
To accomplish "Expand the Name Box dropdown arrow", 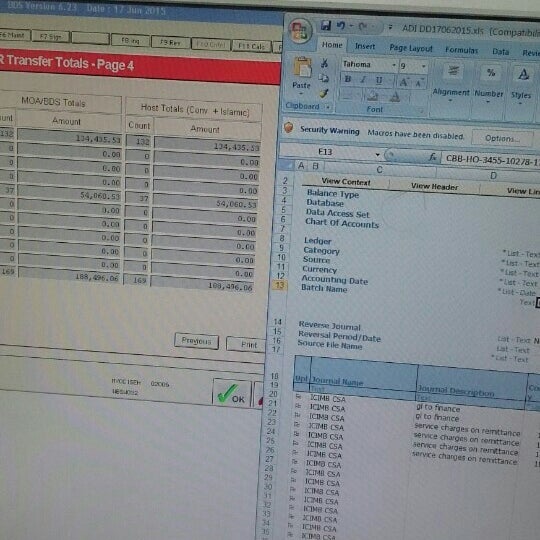I will point(377,154).
